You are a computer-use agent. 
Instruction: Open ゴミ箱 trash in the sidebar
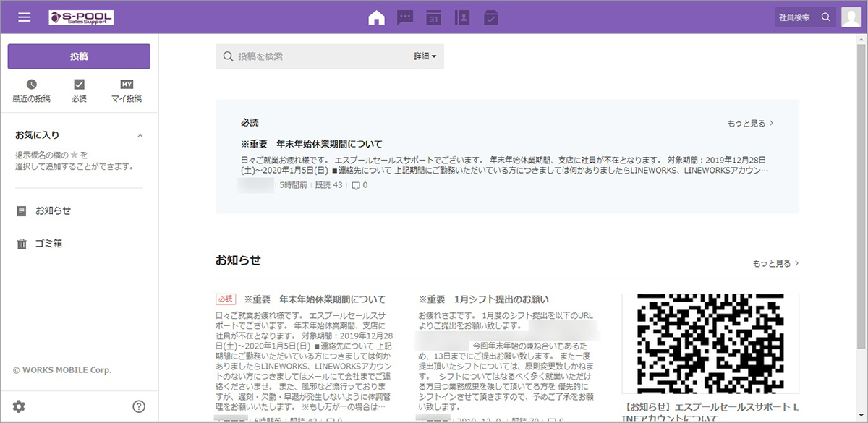pos(48,244)
